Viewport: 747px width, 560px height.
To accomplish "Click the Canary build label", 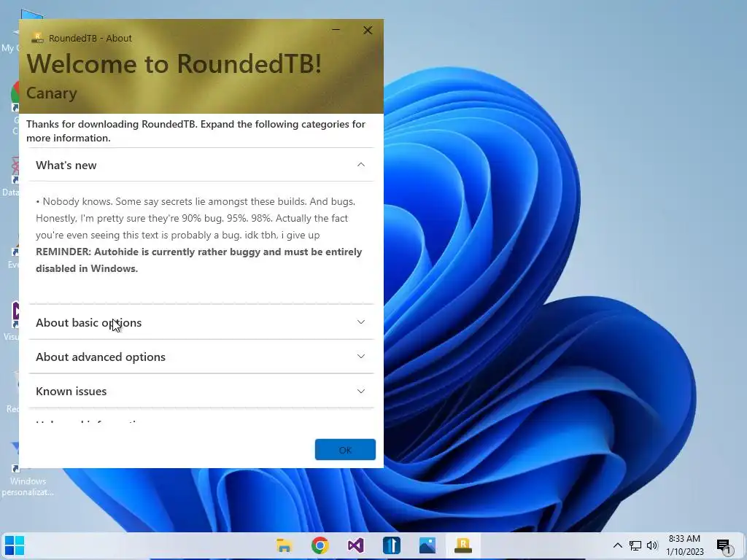I will click(52, 93).
